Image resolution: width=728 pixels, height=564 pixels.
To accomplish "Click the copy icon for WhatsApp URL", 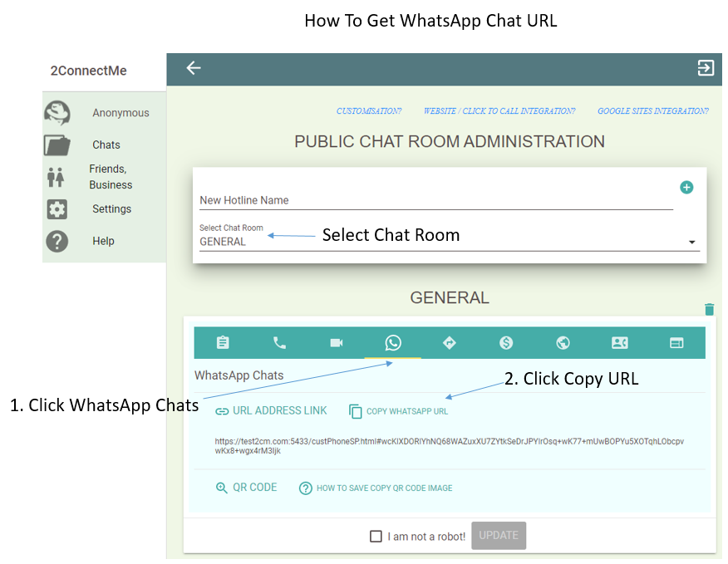I will 355,411.
